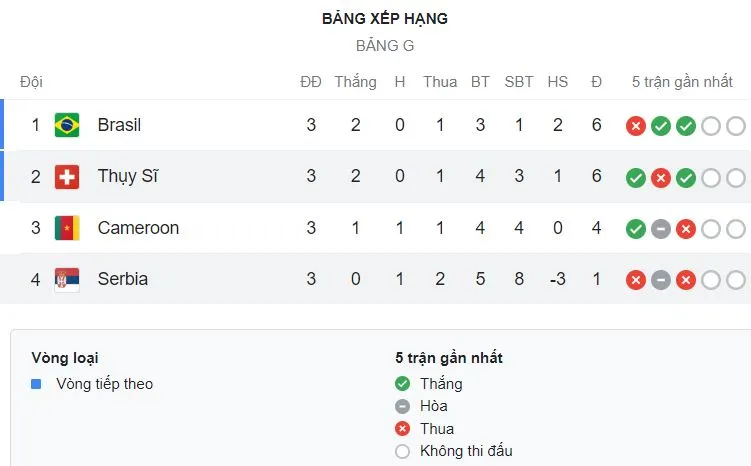Image resolution: width=751 pixels, height=466 pixels.
Task: Click the Đội column header
Action: pyautogui.click(x=31, y=82)
